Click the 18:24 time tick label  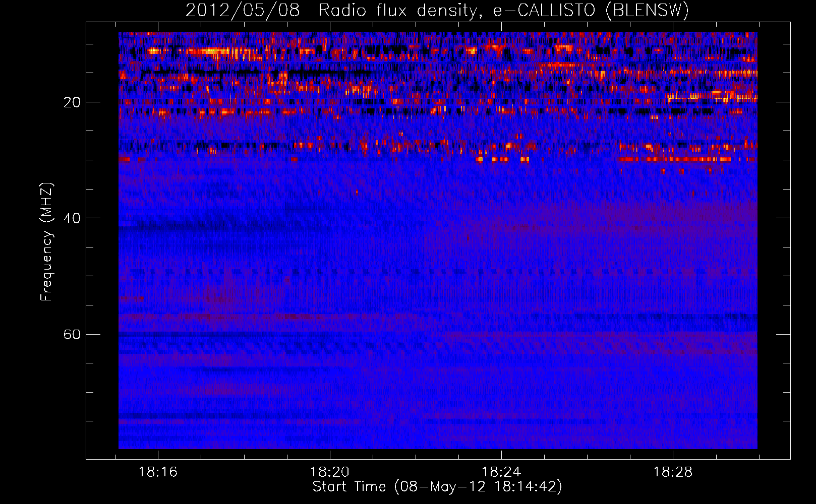point(501,472)
